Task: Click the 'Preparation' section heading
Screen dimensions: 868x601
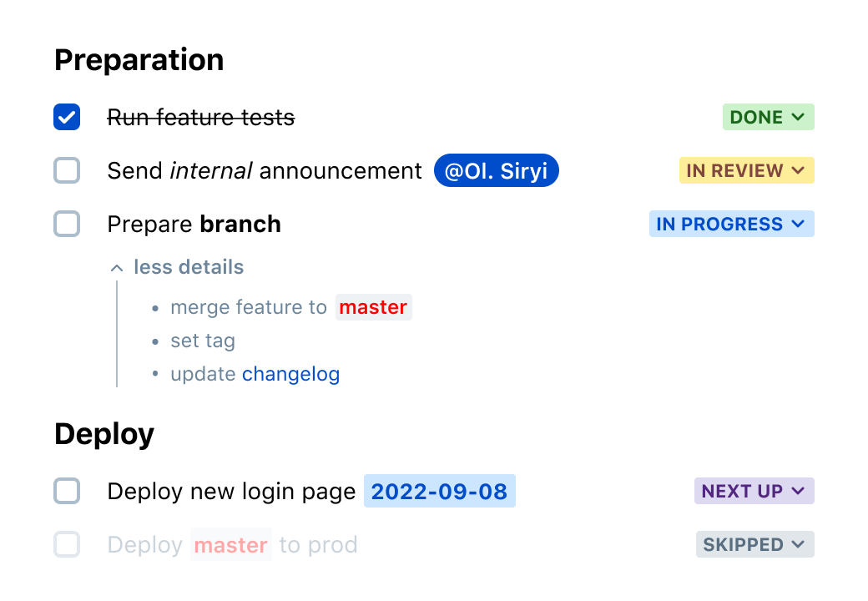Action: [139, 59]
